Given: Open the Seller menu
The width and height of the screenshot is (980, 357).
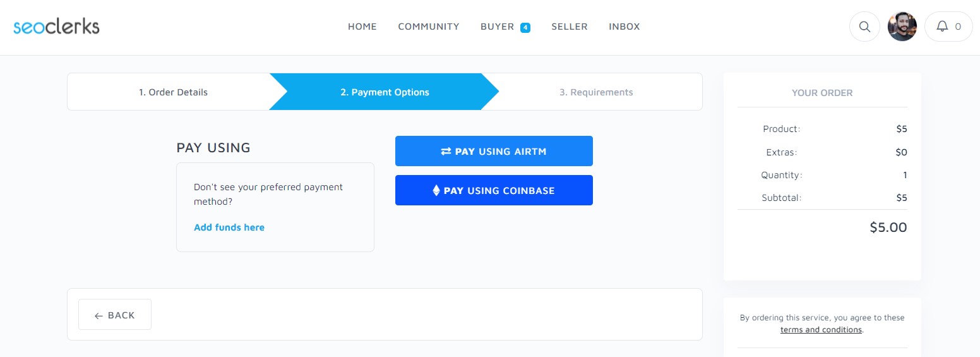Looking at the screenshot, I should (569, 27).
